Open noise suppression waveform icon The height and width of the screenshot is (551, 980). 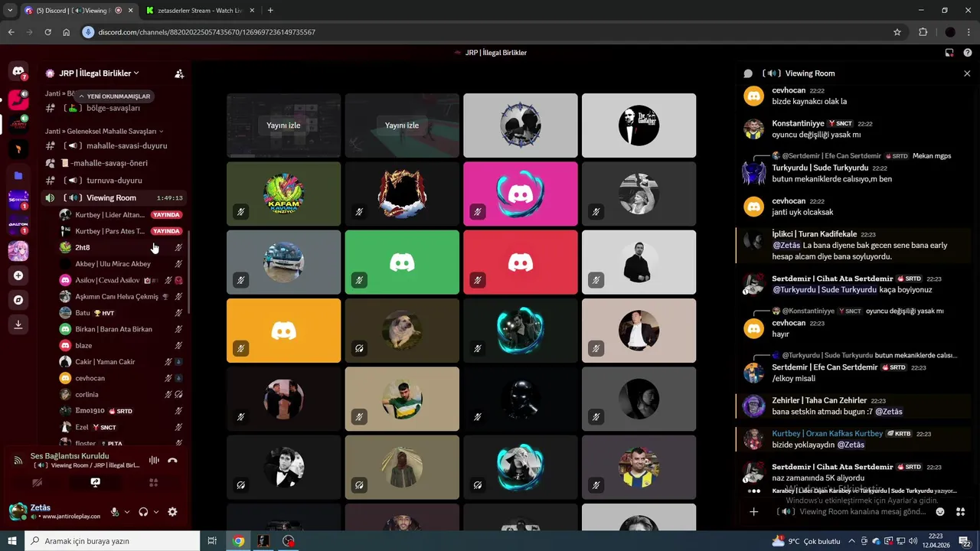point(154,460)
